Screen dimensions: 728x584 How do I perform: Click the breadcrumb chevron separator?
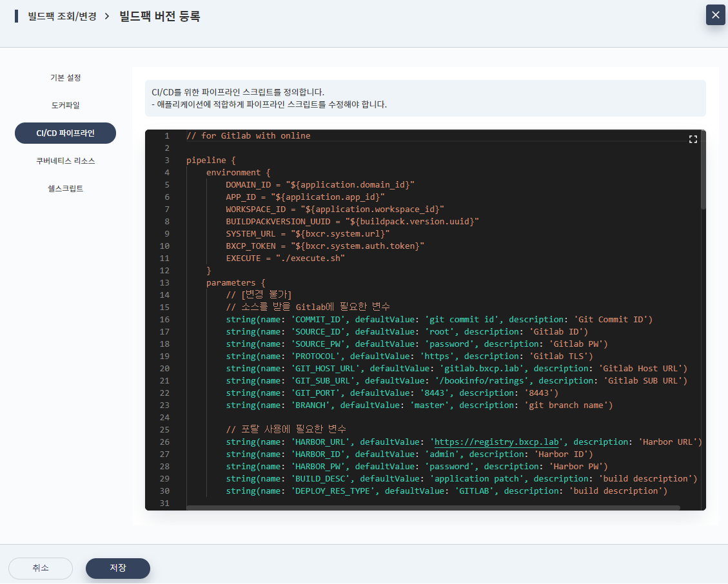107,16
